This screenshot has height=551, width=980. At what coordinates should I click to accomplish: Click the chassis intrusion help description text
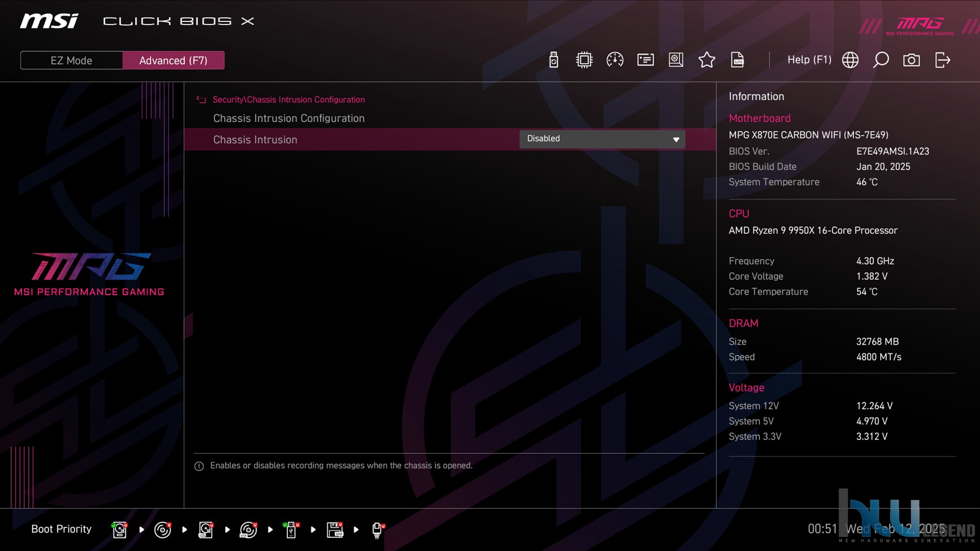tap(341, 466)
